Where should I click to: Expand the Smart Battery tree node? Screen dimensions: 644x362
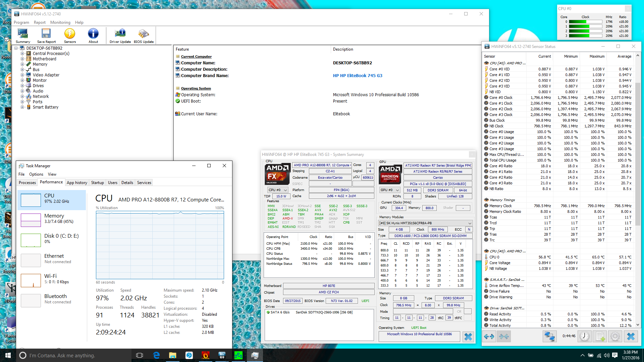pos(22,107)
